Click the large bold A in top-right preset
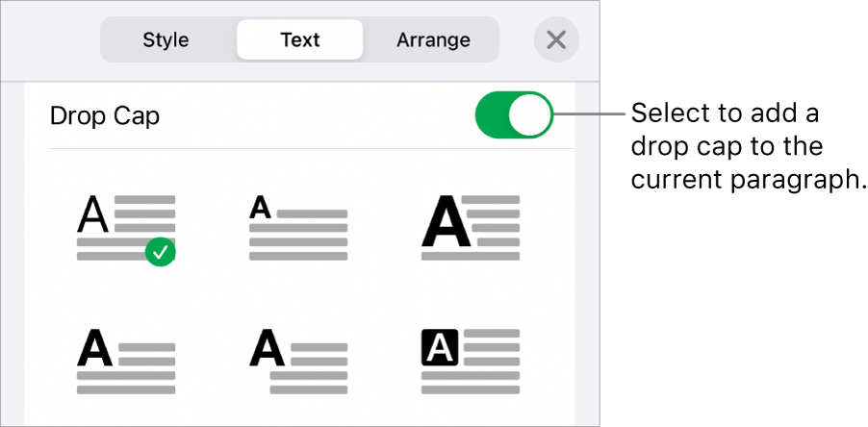Screen dimensions: 868x427 pos(442,221)
